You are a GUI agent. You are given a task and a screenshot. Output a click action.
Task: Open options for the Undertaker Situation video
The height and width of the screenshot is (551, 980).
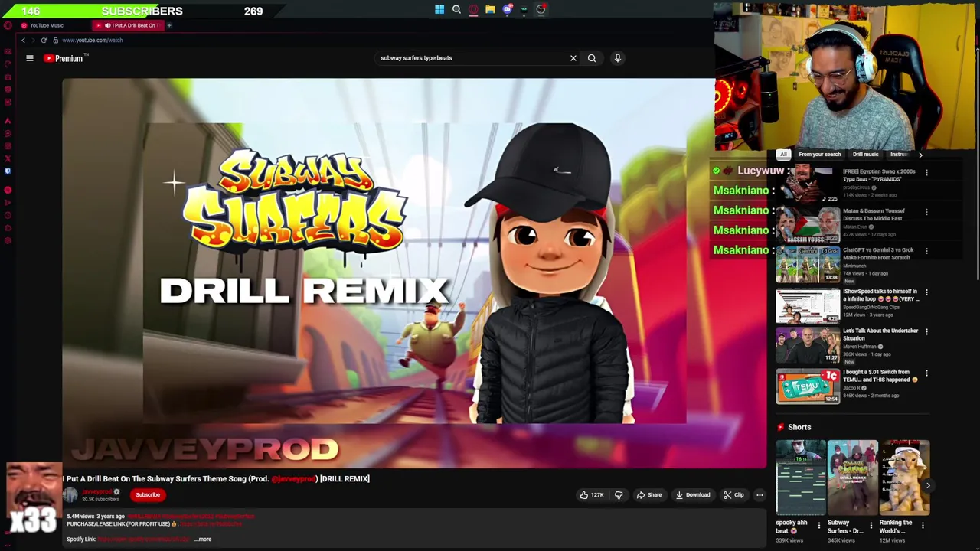pyautogui.click(x=926, y=332)
